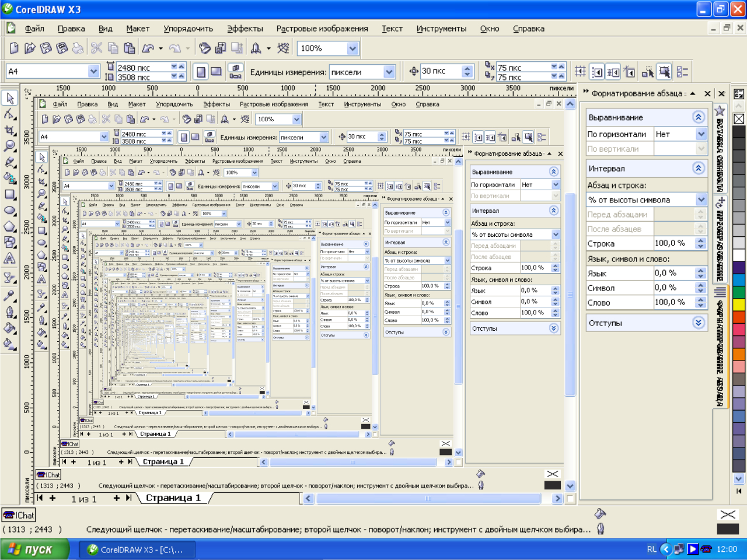Viewport: 747px width, 560px height.
Task: Open the Справка menu in the top menu bar
Action: (x=529, y=28)
